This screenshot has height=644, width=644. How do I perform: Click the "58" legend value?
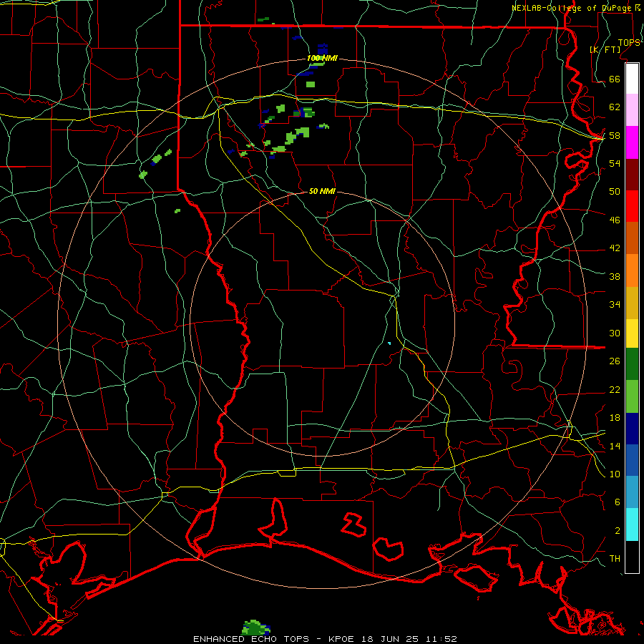tap(615, 135)
